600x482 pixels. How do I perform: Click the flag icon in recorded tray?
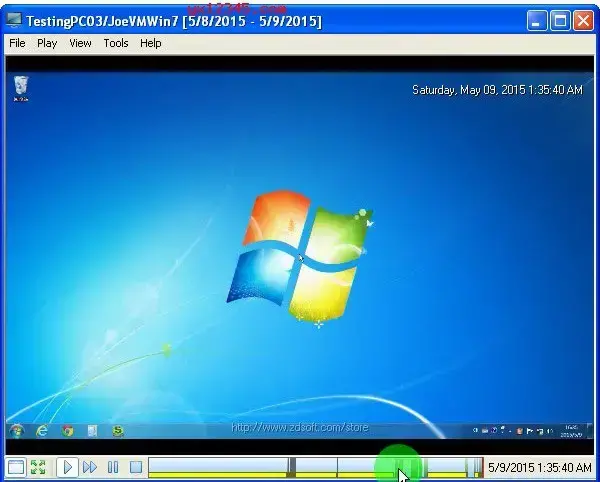530,431
